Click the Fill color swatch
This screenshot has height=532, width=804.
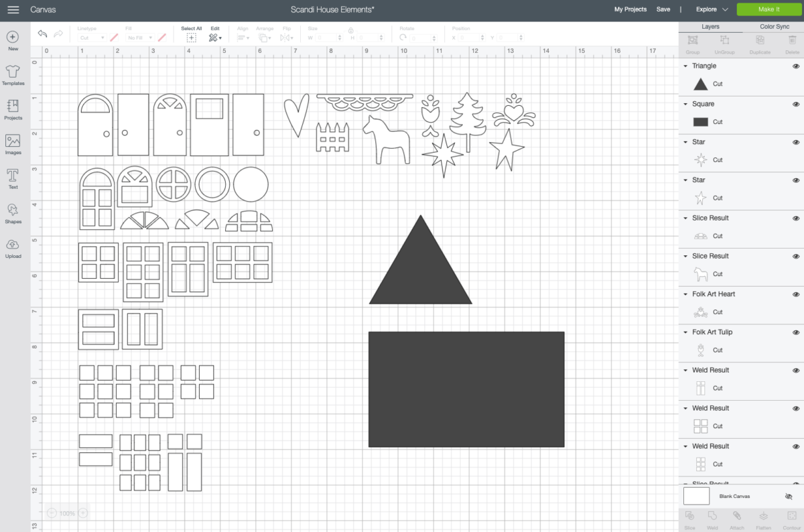point(161,38)
